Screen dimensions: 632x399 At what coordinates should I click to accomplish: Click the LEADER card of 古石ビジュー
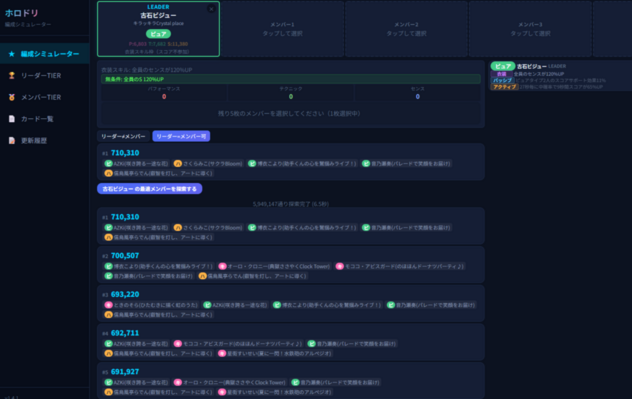coord(158,29)
